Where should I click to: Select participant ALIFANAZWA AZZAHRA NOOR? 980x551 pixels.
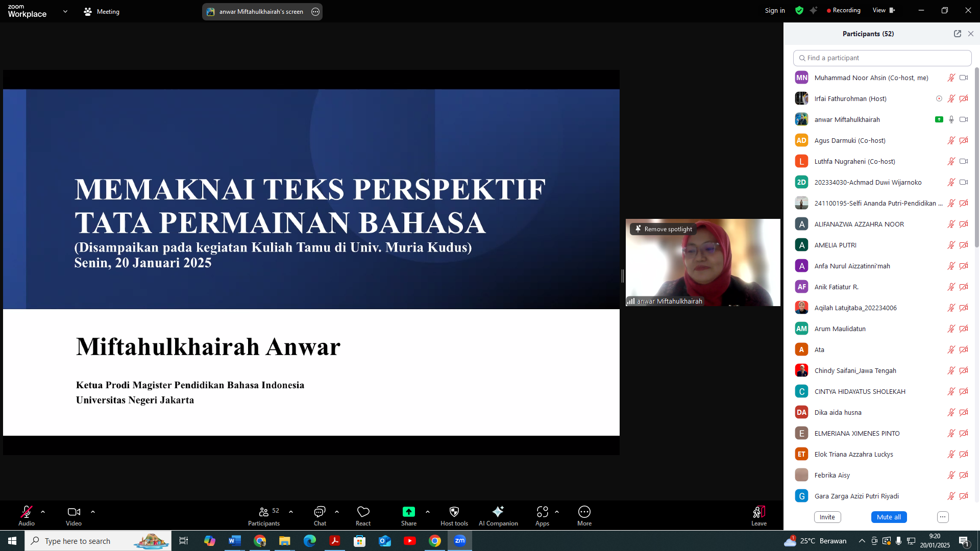pyautogui.click(x=882, y=224)
